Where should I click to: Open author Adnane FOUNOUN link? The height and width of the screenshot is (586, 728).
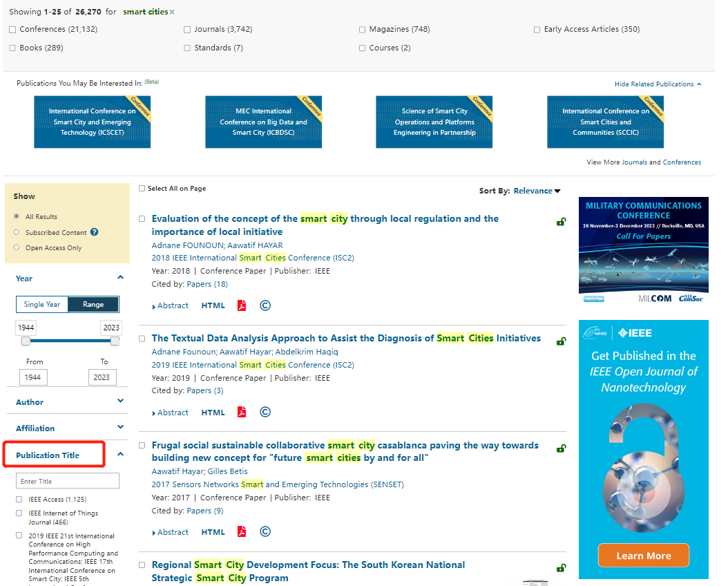[188, 245]
